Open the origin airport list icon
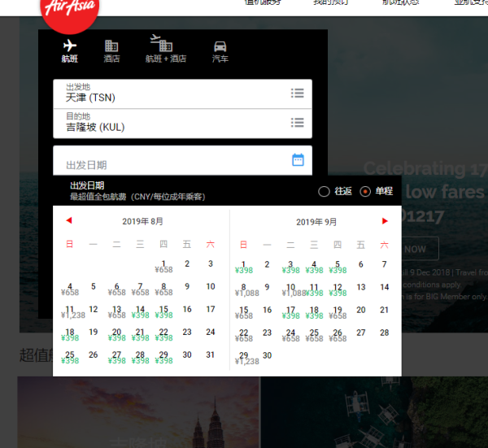Viewport: 488px width, 448px height. click(x=297, y=93)
